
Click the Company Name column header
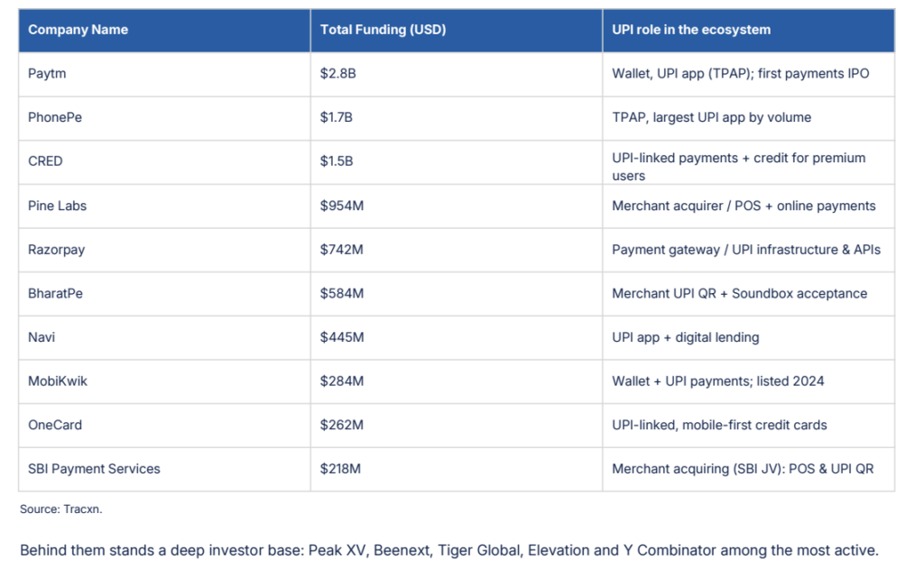click(78, 30)
